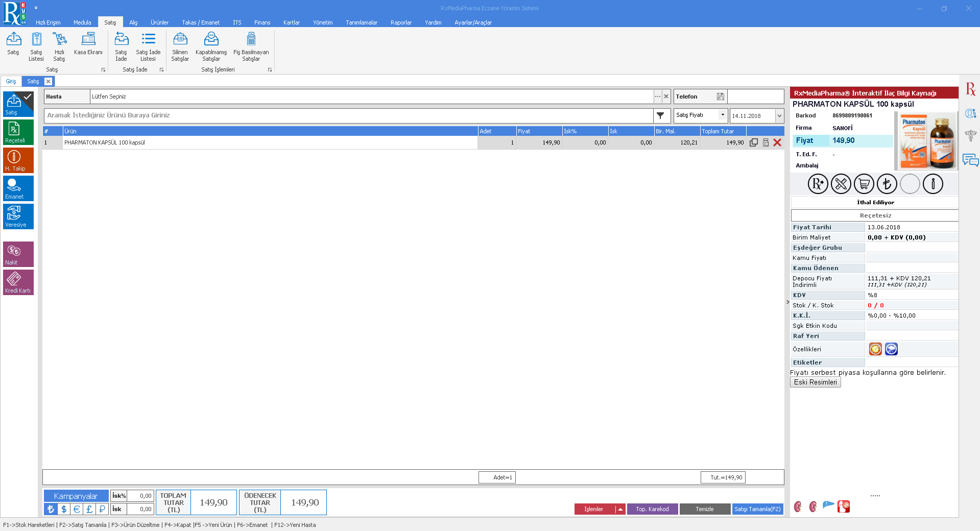
Task: Select Kredi Kartı payment option
Action: [18, 282]
